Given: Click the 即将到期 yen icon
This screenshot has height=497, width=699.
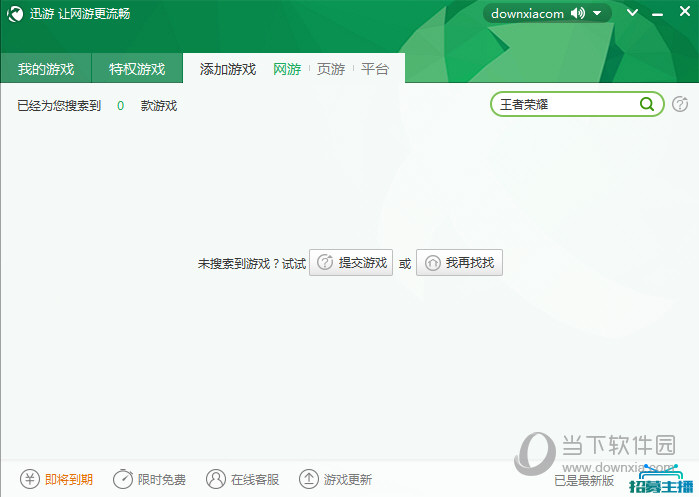Looking at the screenshot, I should (30, 479).
